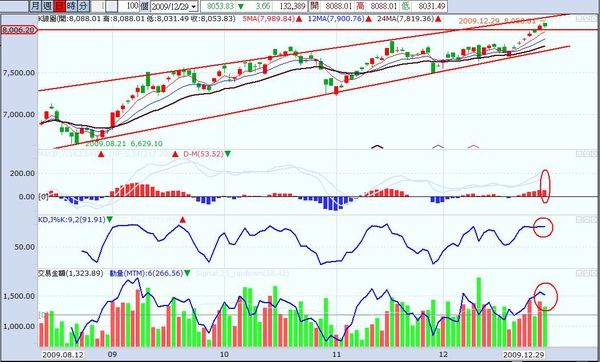Edit the bar count field showing 100
The height and width of the screenshot is (362, 600).
(128, 6)
